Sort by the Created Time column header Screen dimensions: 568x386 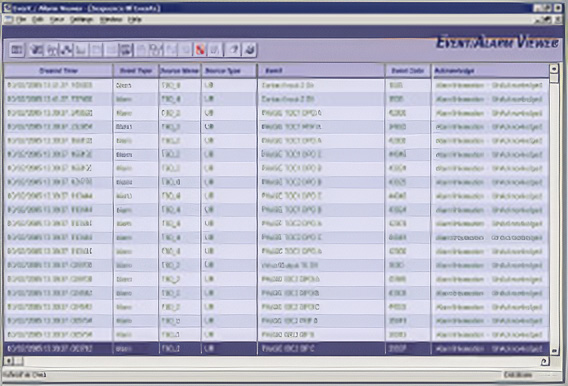pyautogui.click(x=58, y=71)
